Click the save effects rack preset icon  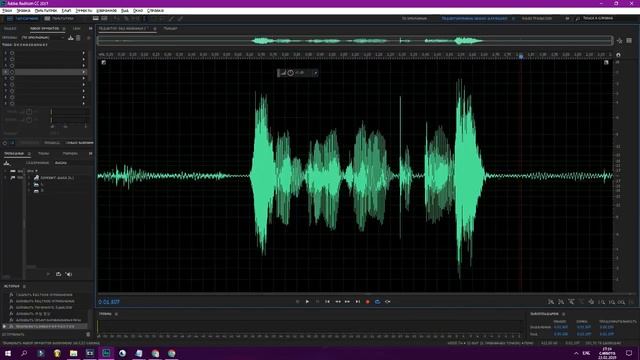point(71,38)
